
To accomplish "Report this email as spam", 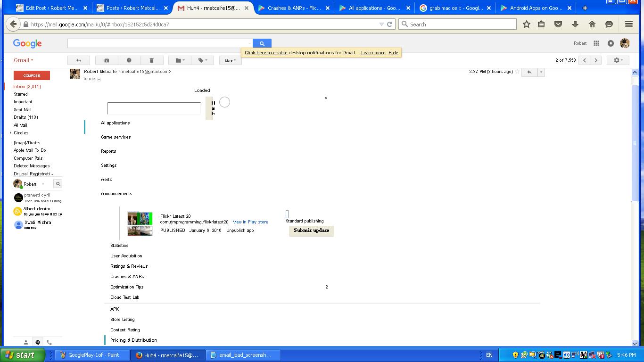I will pos(129,60).
